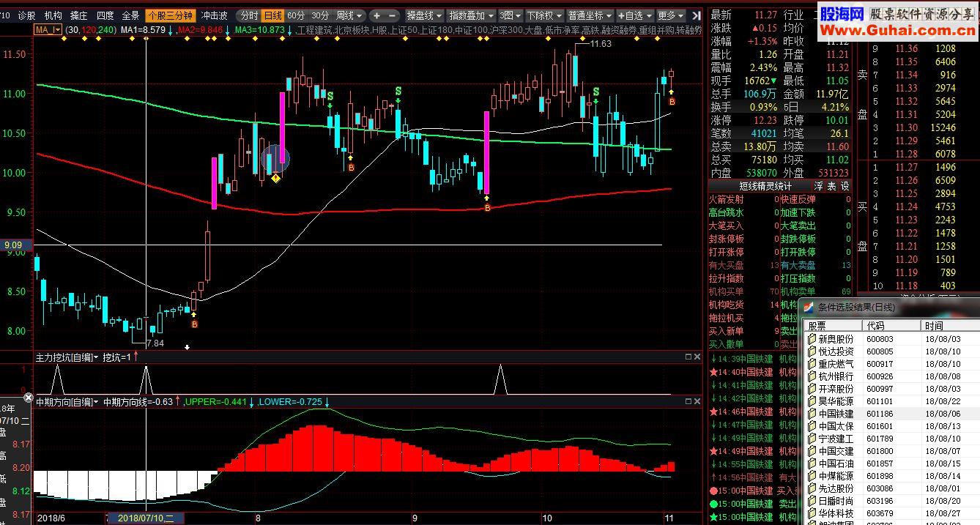Switch chart to 30分 period
The image size is (980, 525).
320,15
